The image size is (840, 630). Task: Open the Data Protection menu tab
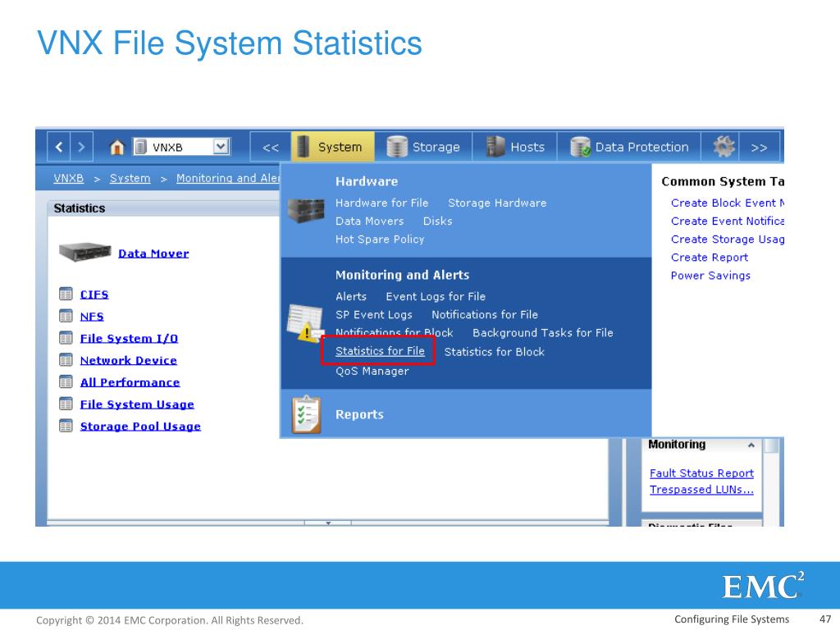tap(629, 147)
